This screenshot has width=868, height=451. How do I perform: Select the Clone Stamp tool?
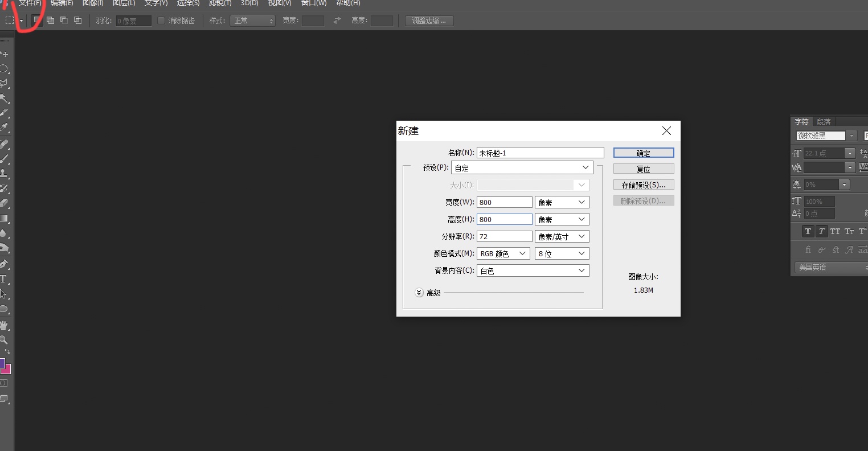pos(4,174)
